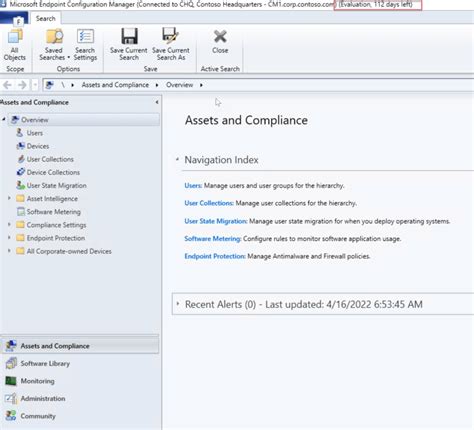This screenshot has width=474, height=430.
Task: Expand the Recent Alerts section
Action: click(178, 304)
